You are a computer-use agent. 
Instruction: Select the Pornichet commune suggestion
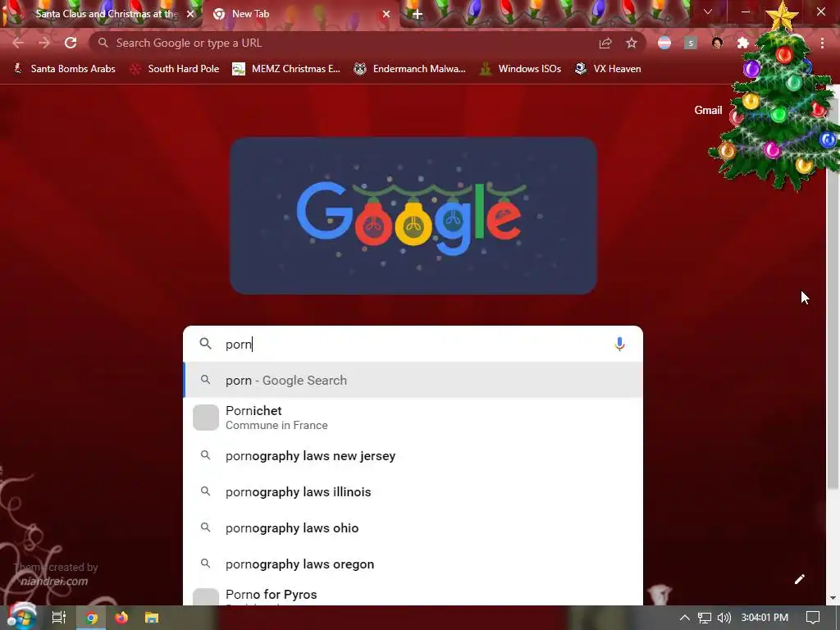pos(413,418)
